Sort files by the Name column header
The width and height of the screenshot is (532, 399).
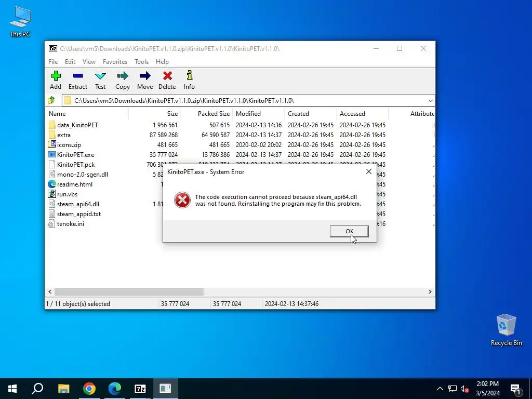tap(87, 114)
